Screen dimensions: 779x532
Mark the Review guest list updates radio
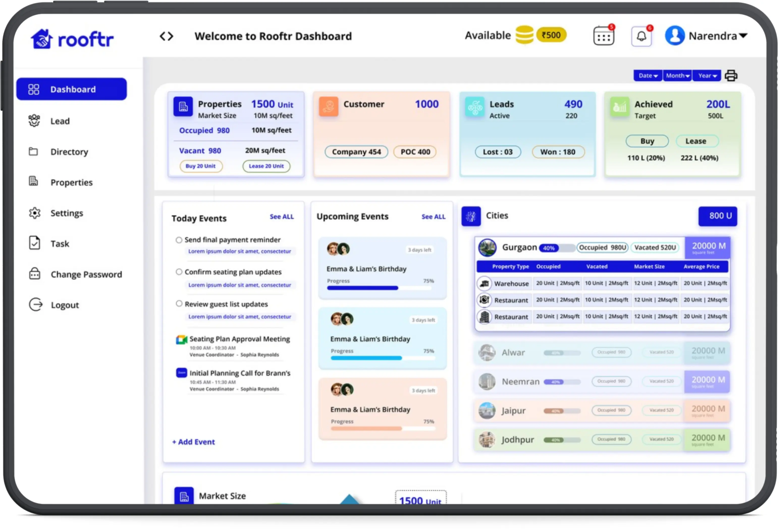tap(179, 304)
